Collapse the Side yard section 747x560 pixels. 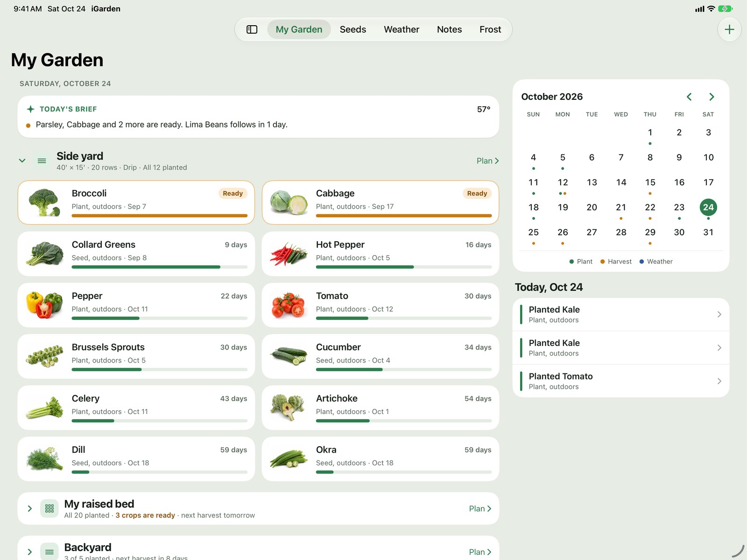tap(22, 161)
